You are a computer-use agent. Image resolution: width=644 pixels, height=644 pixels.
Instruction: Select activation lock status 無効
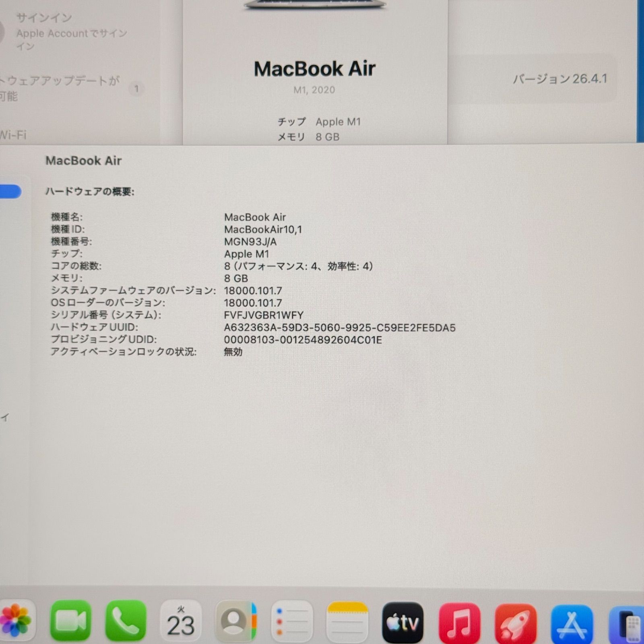click(233, 352)
